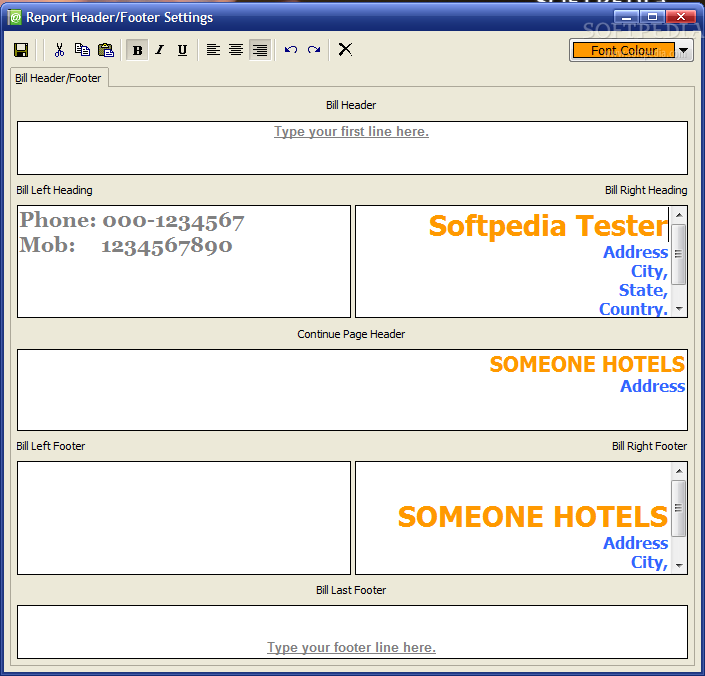Viewport: 705px width, 676px height.
Task: Click 'Country.' in Bill Right Heading
Action: click(634, 309)
